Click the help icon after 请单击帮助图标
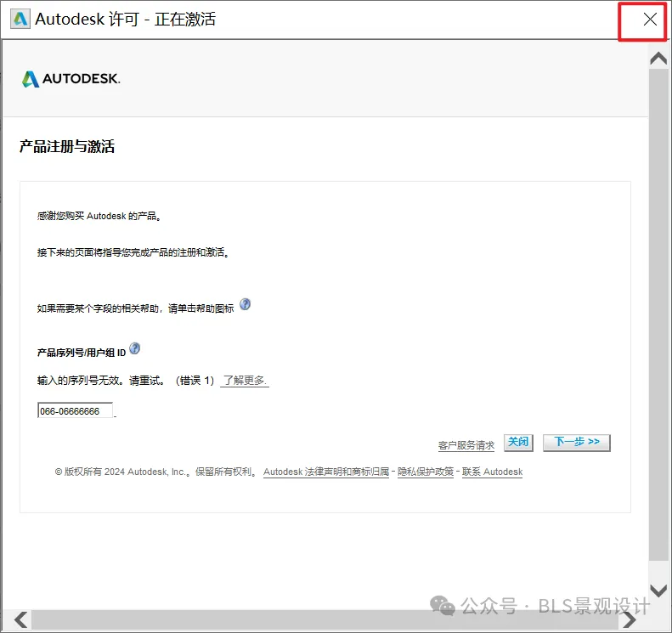Screen dimensions: 672x633 click(x=245, y=304)
